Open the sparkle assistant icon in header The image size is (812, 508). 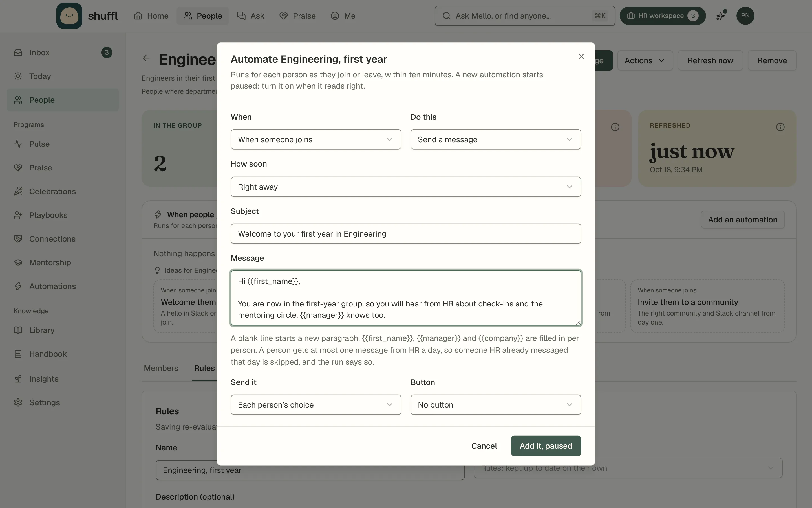click(721, 16)
